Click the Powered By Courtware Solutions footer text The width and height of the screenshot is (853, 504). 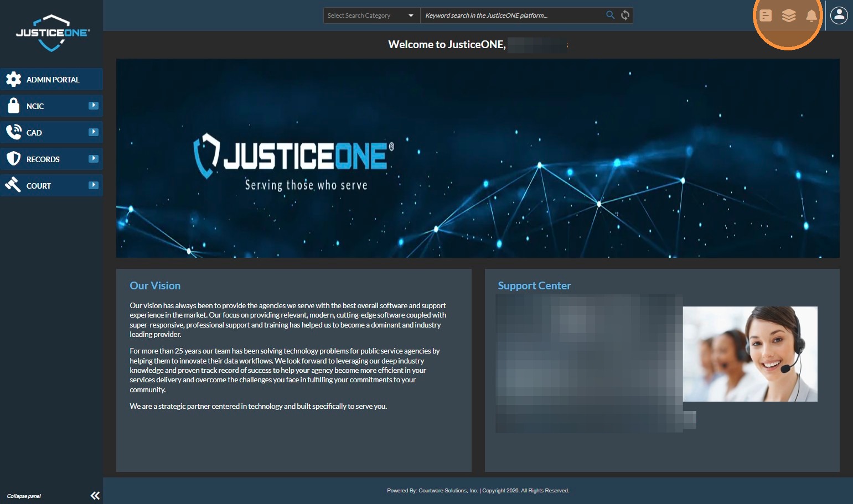[478, 491]
